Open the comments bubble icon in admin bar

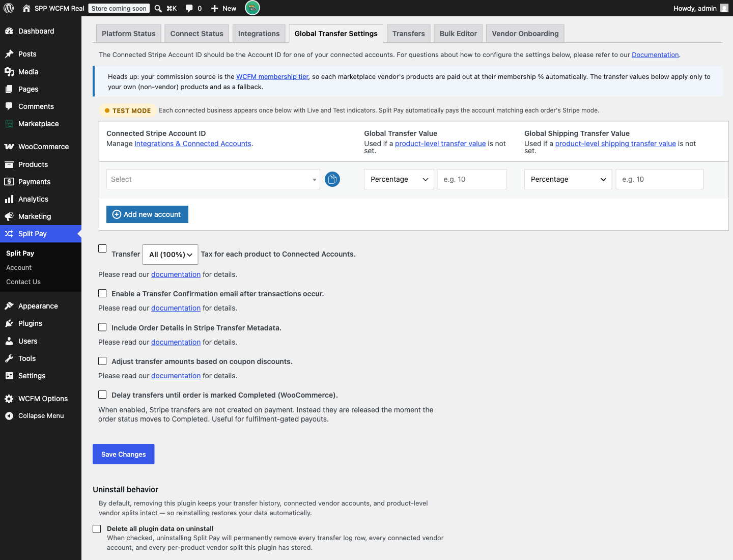(x=189, y=8)
